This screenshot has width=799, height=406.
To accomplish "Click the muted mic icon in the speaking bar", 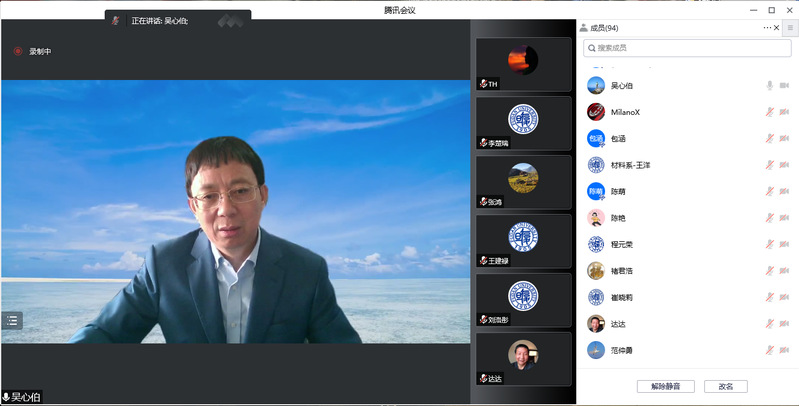I will pos(116,20).
